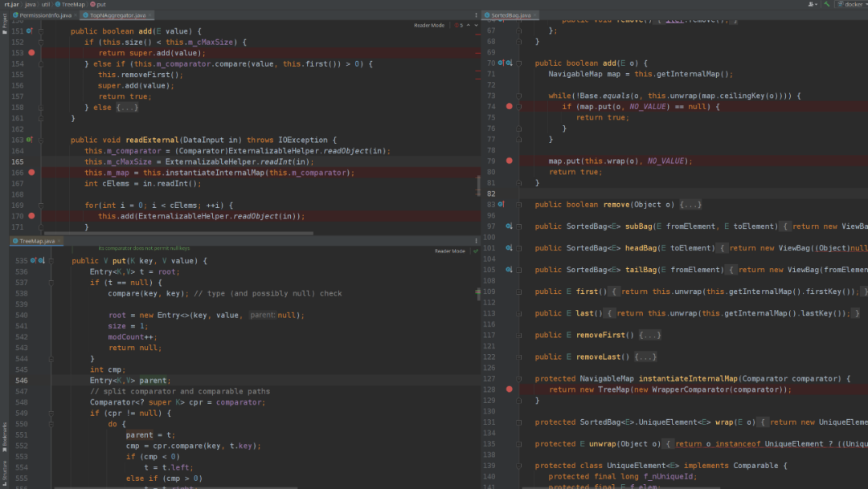Click the util breadcrumb item
The width and height of the screenshot is (868, 489).
click(x=45, y=4)
